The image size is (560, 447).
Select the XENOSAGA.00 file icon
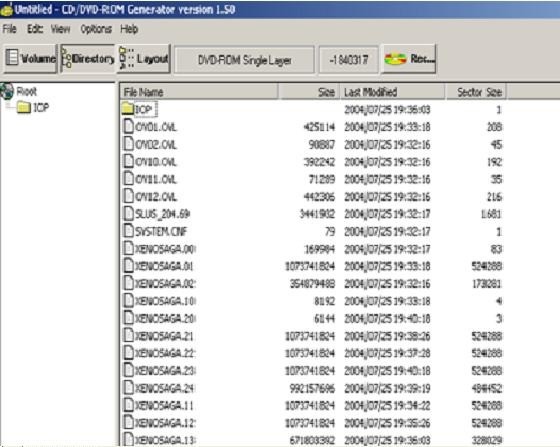click(128, 248)
